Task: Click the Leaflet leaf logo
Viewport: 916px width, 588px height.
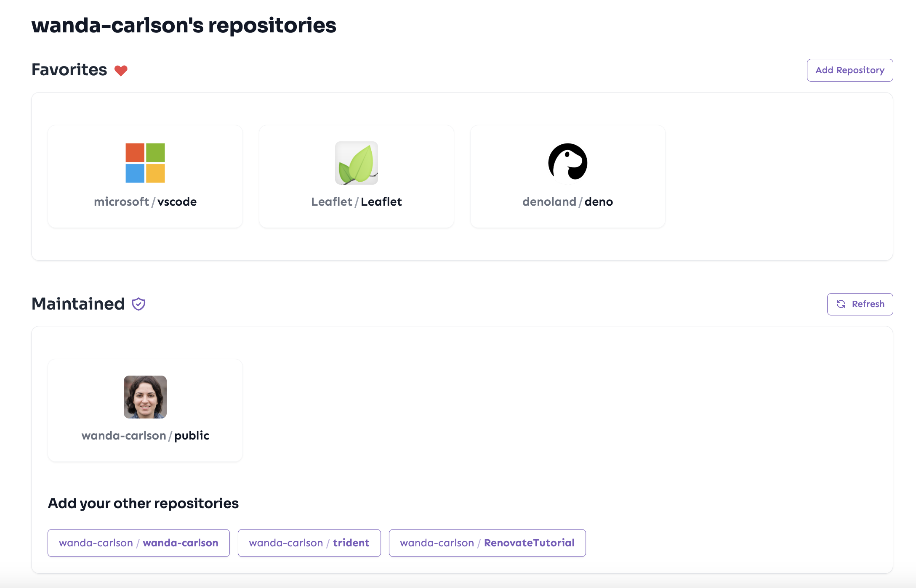Action: tap(357, 163)
